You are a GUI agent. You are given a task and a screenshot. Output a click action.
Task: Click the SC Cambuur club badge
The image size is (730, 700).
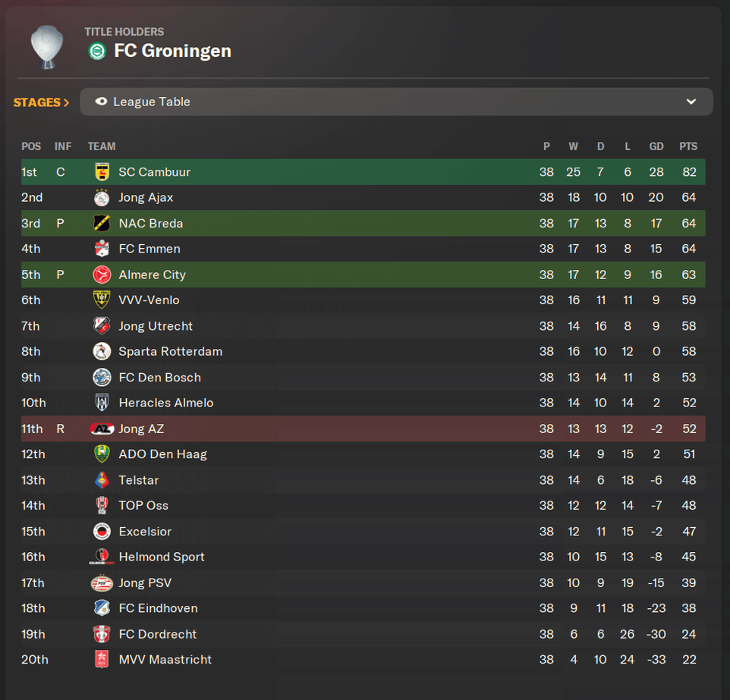point(102,172)
